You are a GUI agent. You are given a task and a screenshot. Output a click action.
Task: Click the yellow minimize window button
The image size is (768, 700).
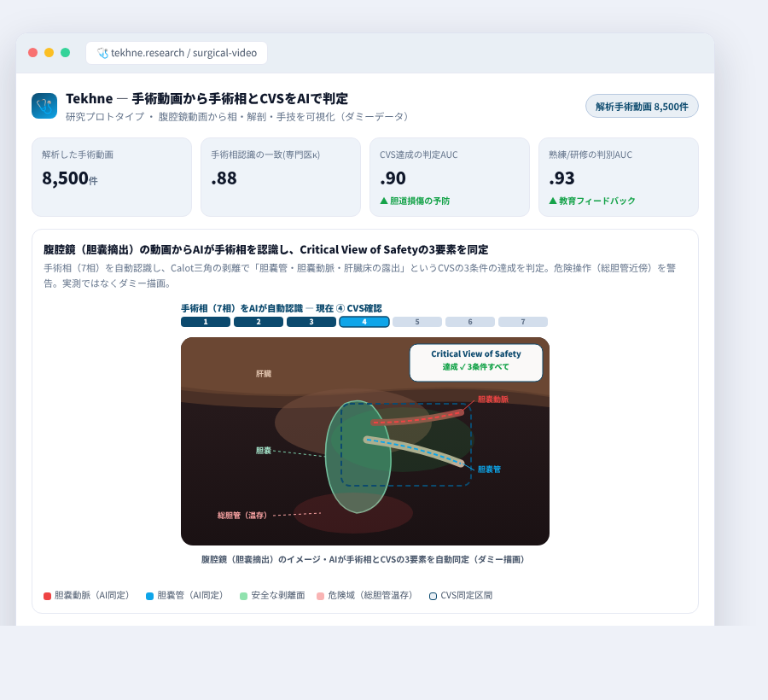coord(49,53)
